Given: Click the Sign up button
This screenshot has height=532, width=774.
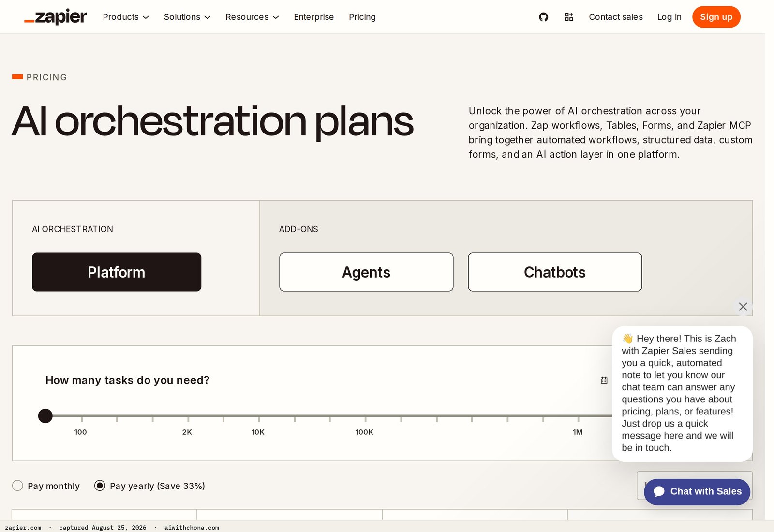Looking at the screenshot, I should pyautogui.click(x=716, y=17).
